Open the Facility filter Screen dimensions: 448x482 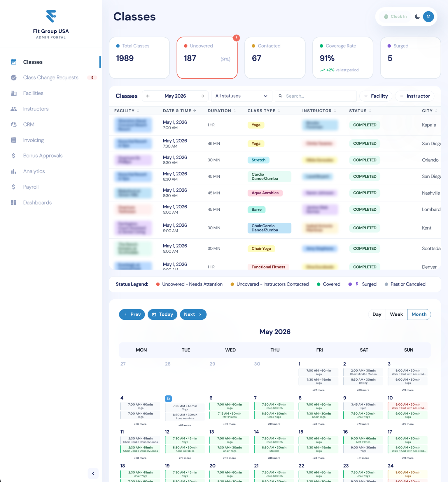pos(376,96)
